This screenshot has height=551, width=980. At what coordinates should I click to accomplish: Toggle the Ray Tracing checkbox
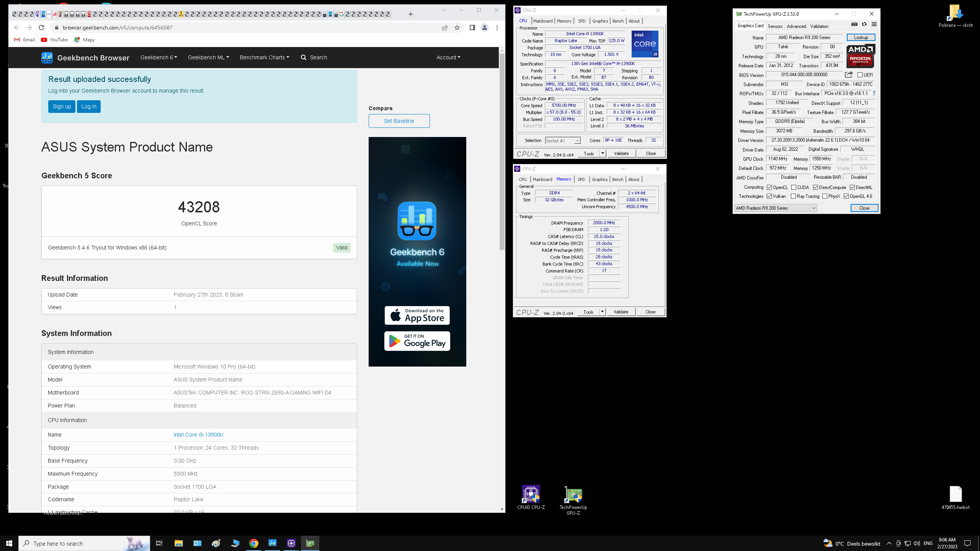tap(793, 196)
